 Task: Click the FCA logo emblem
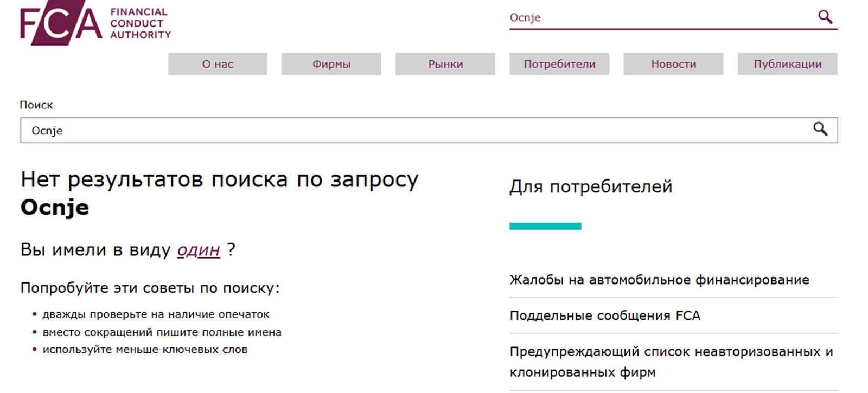pos(61,23)
